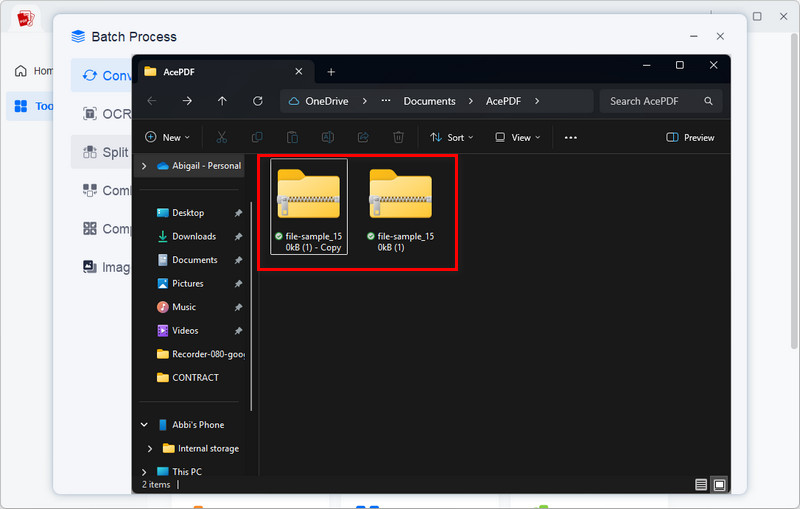This screenshot has width=800, height=509.
Task: Click OneDrive in the address bar
Action: coord(327,101)
